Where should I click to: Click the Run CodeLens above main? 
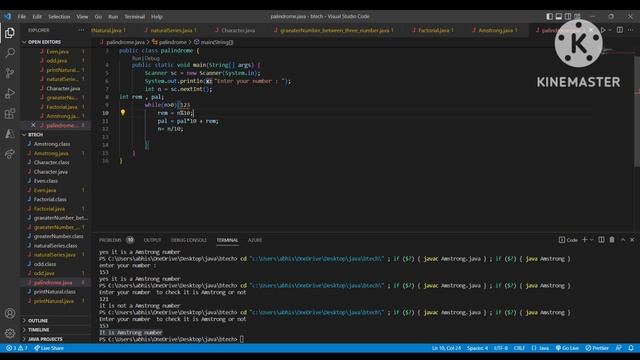(x=136, y=58)
